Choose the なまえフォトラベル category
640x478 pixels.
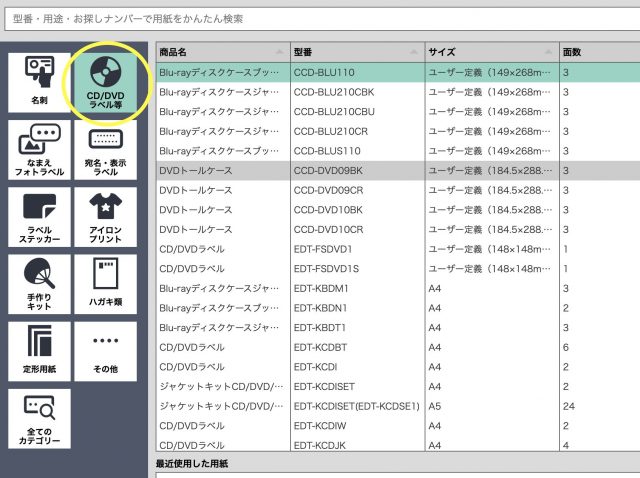[x=39, y=151]
